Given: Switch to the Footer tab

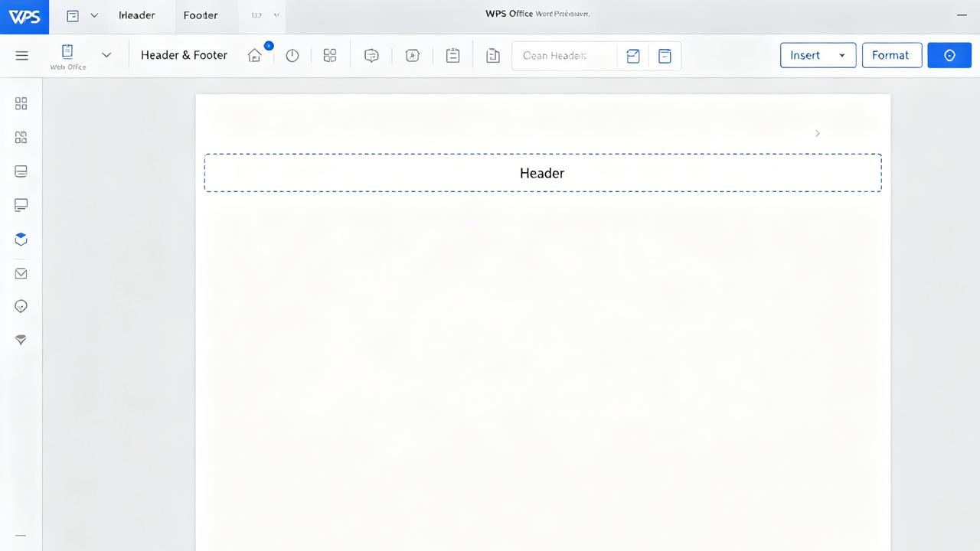Looking at the screenshot, I should [201, 15].
